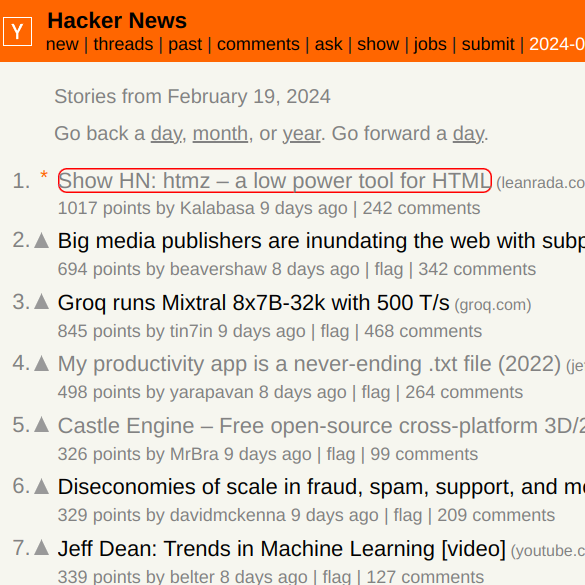Upvote the never-ending .txt file story
Screen dimensions: 585x585
click(x=41, y=363)
